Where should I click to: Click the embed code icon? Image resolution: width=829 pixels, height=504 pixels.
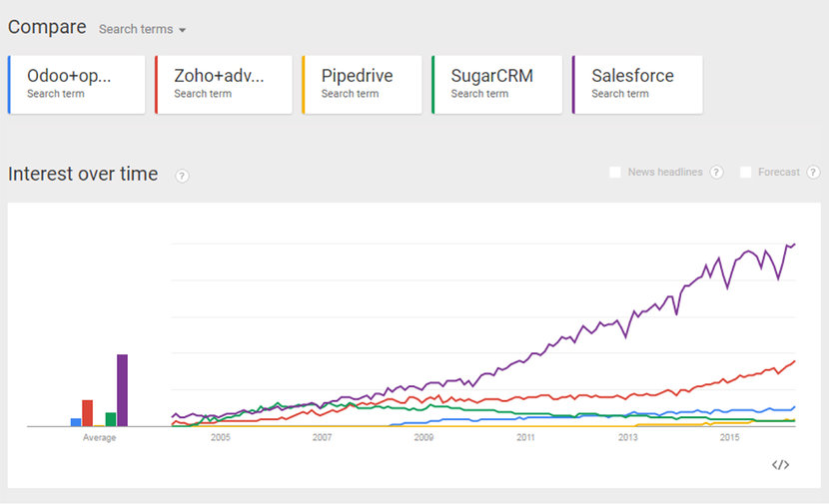click(x=781, y=464)
